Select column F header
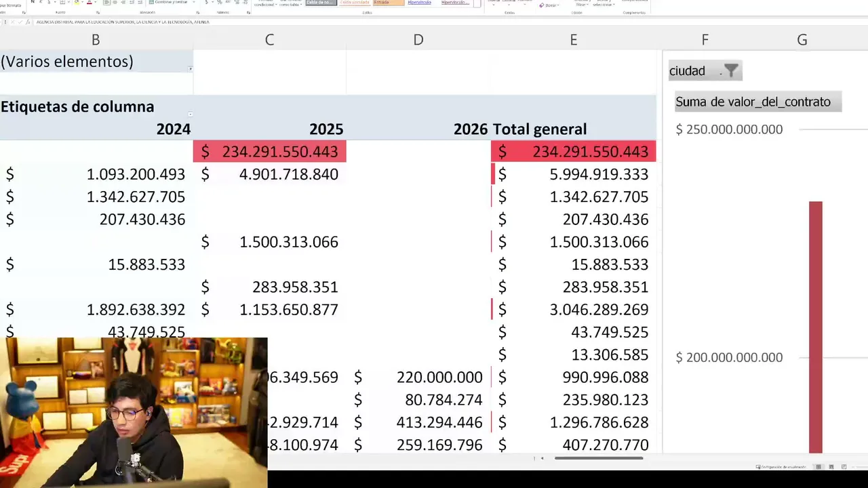The width and height of the screenshot is (868, 488). pyautogui.click(x=705, y=40)
